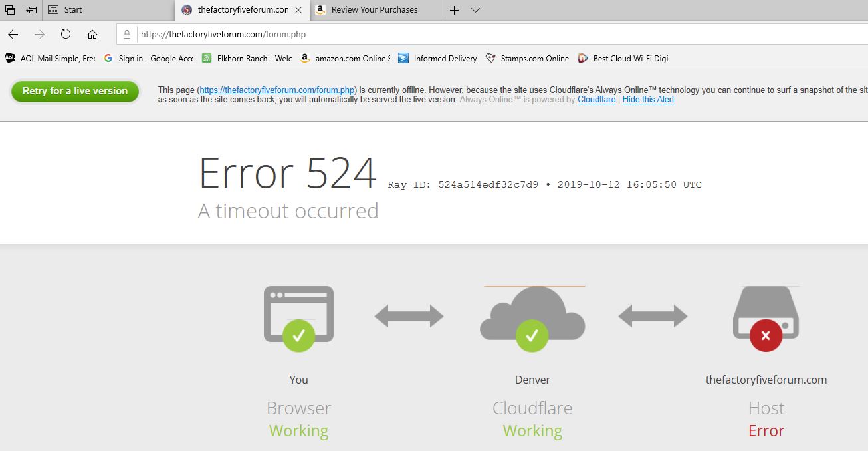Click the address bar URL field
The height and width of the screenshot is (451, 868).
click(x=492, y=34)
